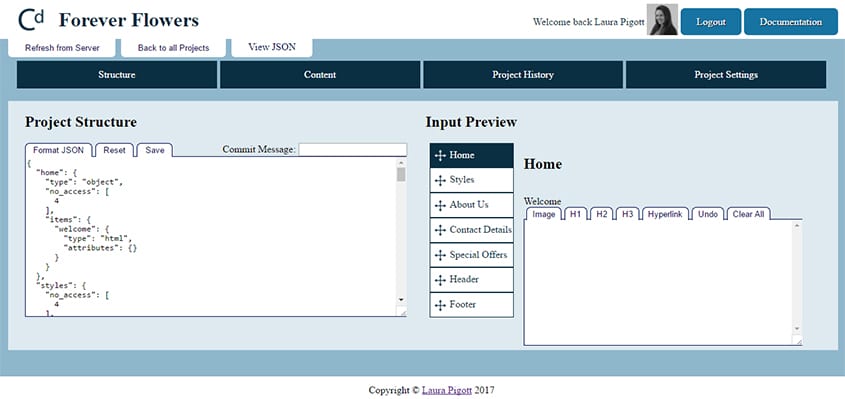Click the move handle icon beside Special Offers
This screenshot has height=399, width=845.
click(x=440, y=255)
